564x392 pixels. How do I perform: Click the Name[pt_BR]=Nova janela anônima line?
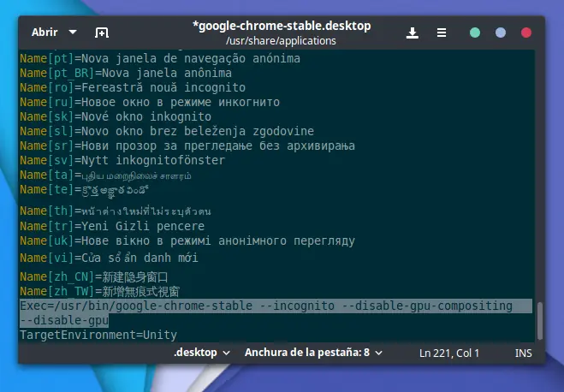coord(126,73)
